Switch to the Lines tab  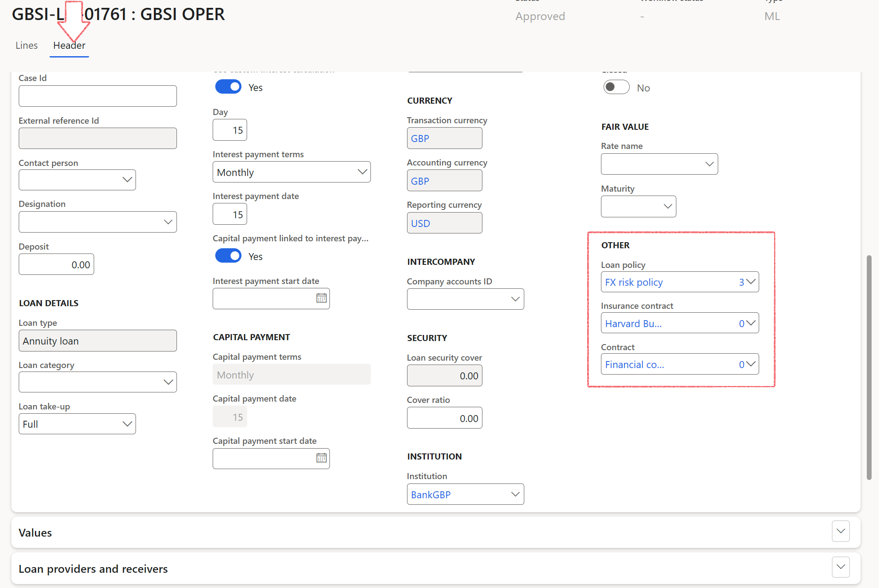pyautogui.click(x=27, y=45)
